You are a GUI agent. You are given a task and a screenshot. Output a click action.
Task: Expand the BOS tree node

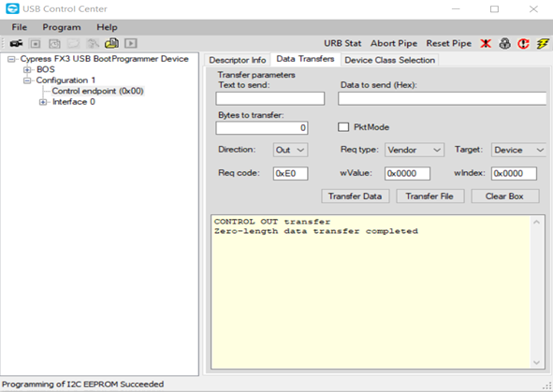(x=27, y=69)
